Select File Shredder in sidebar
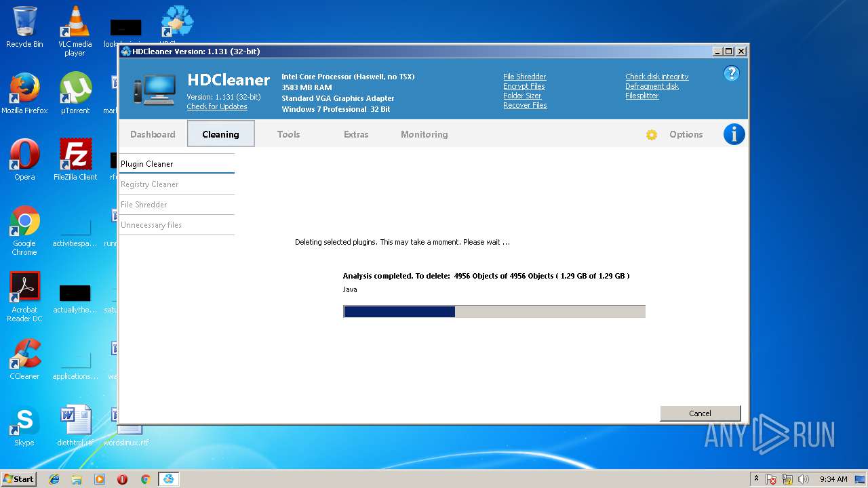The height and width of the screenshot is (488, 868). (x=177, y=205)
